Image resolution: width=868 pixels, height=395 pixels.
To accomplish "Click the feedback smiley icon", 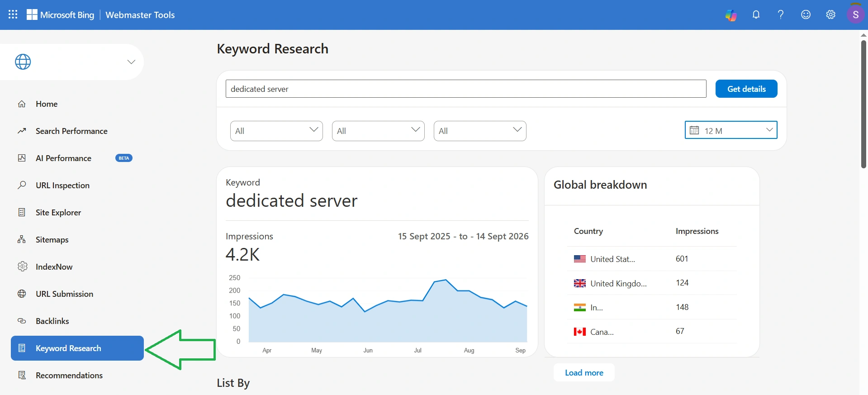I will [x=806, y=14].
